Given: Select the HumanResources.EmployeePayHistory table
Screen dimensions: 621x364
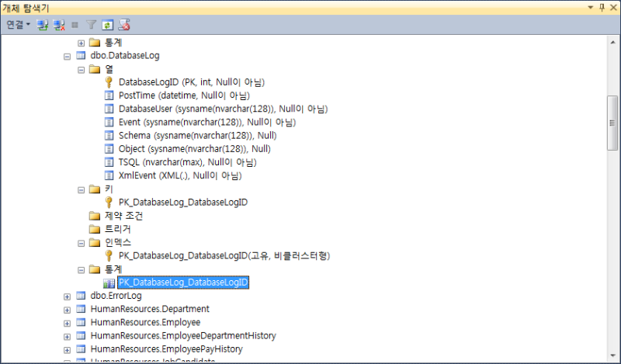Looking at the screenshot, I should [x=166, y=349].
